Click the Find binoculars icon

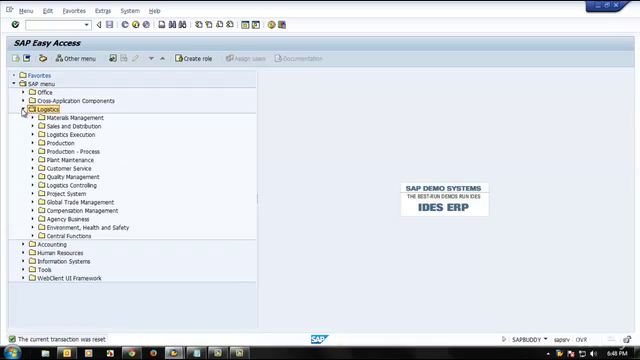pyautogui.click(x=172, y=25)
